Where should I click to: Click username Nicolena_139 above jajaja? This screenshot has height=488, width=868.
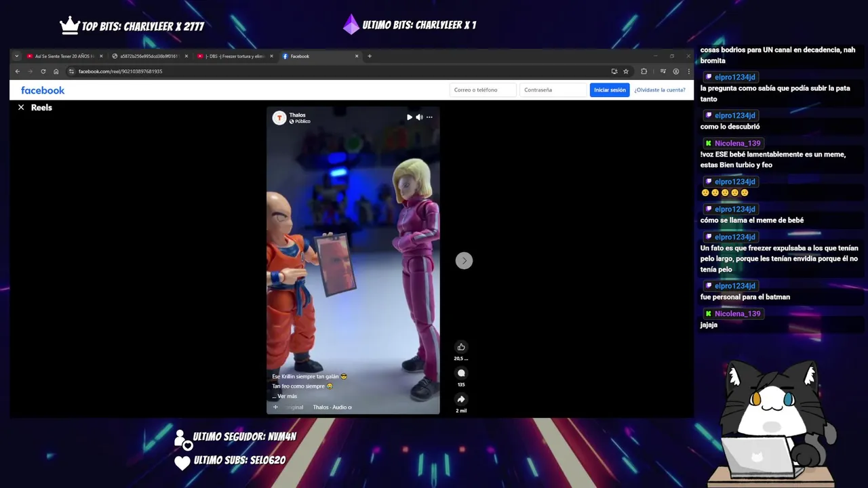(x=737, y=314)
